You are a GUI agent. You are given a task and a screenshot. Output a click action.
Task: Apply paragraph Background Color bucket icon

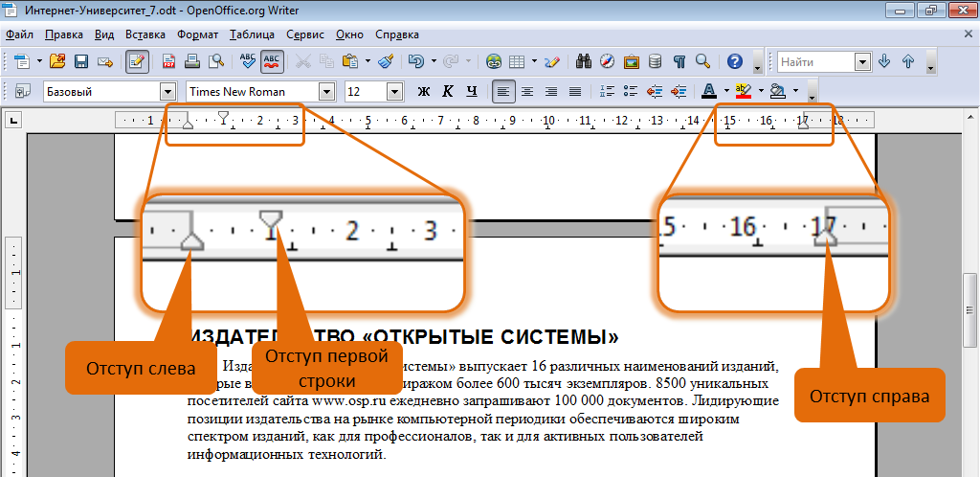(x=777, y=92)
